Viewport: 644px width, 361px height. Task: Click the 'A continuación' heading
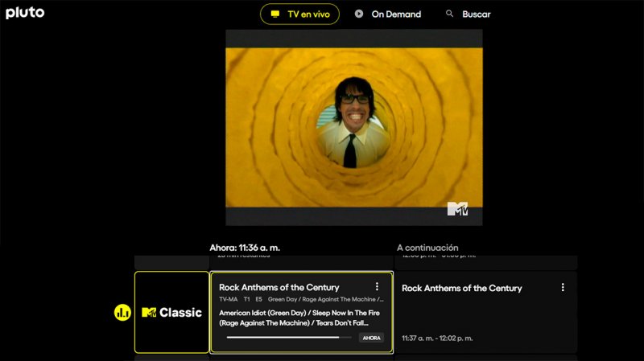[x=427, y=248]
